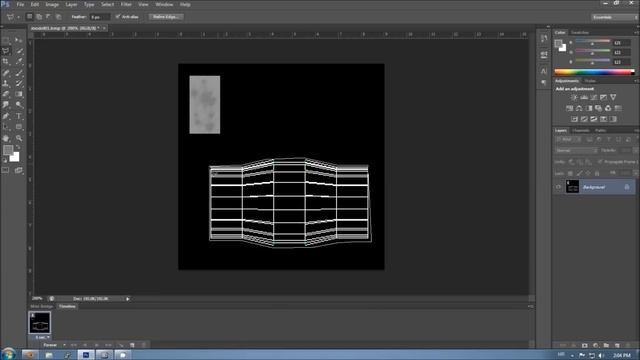Select the Healing Brush tool
This screenshot has height=360, width=640.
pos(6,73)
